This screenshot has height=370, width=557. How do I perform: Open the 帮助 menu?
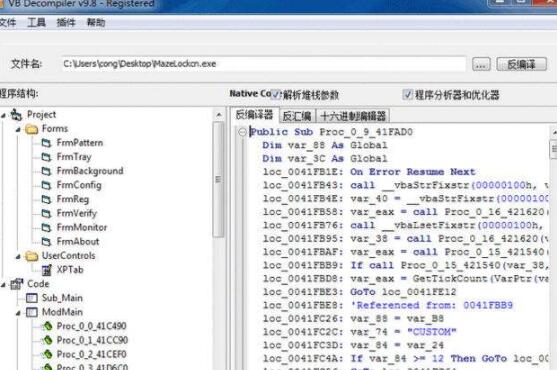(96, 23)
